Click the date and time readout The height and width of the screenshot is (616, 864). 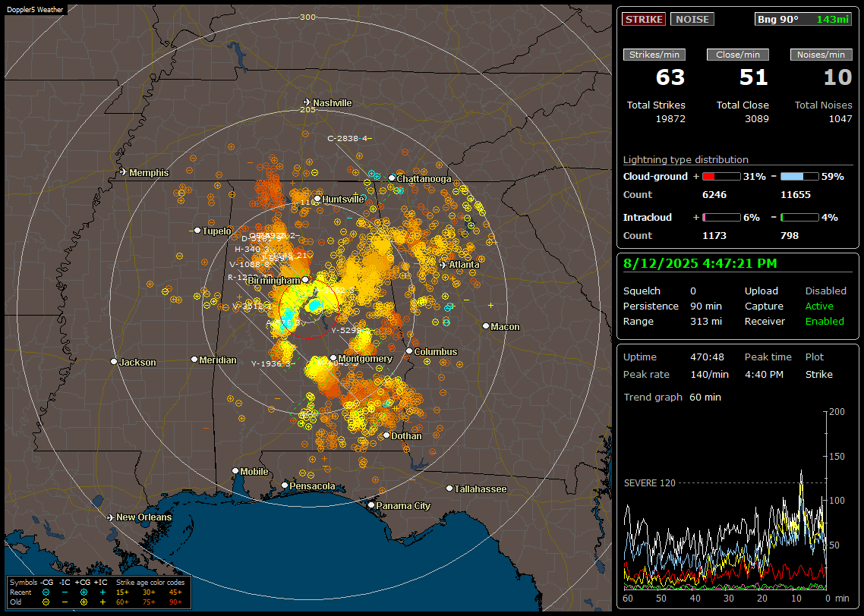[700, 264]
